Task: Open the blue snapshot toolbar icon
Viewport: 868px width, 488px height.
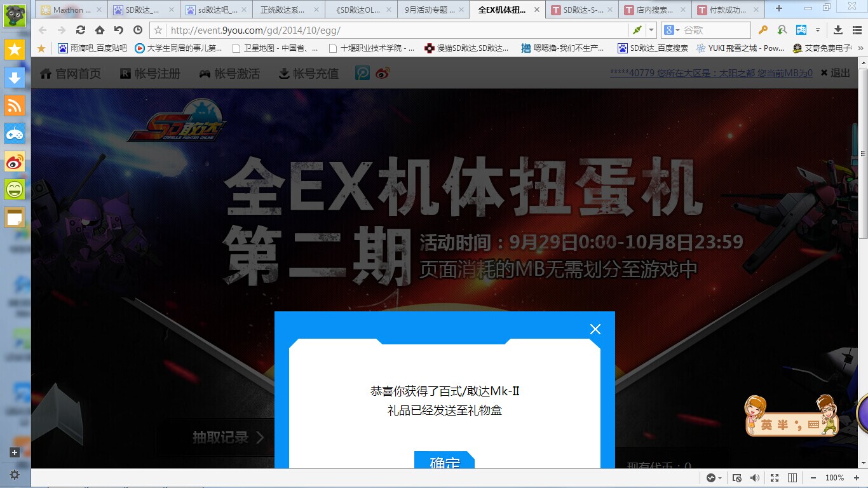Action: pyautogui.click(x=801, y=30)
